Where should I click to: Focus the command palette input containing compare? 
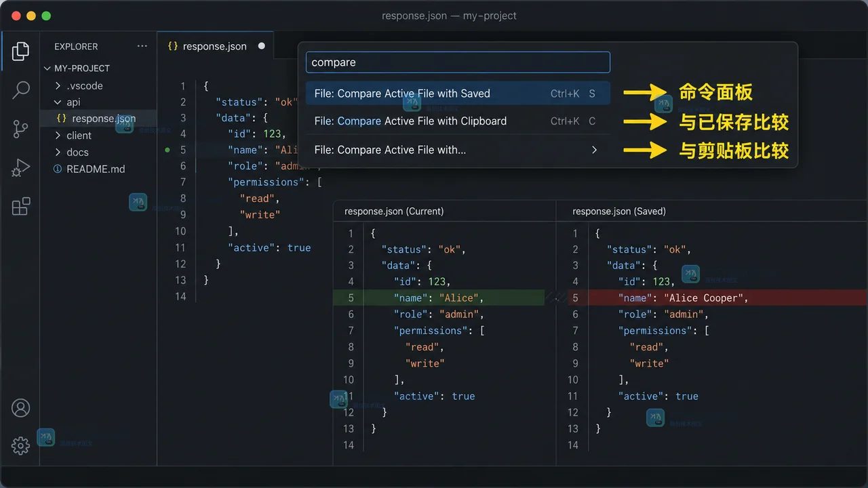[x=458, y=62]
